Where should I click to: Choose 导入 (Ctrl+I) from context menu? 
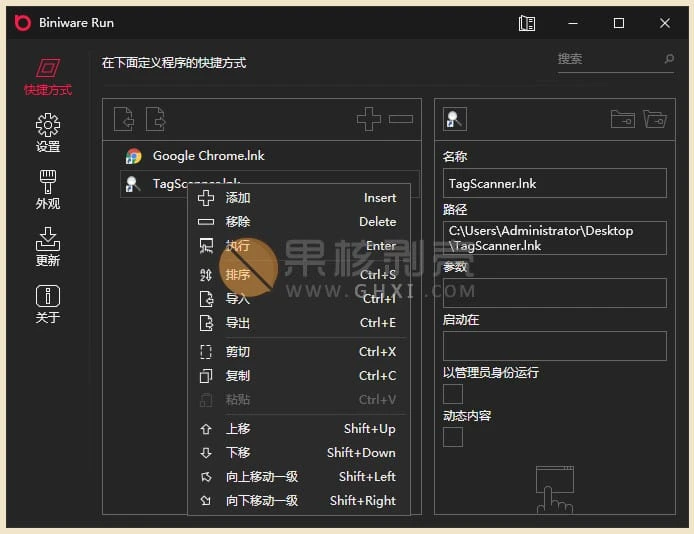[299, 299]
